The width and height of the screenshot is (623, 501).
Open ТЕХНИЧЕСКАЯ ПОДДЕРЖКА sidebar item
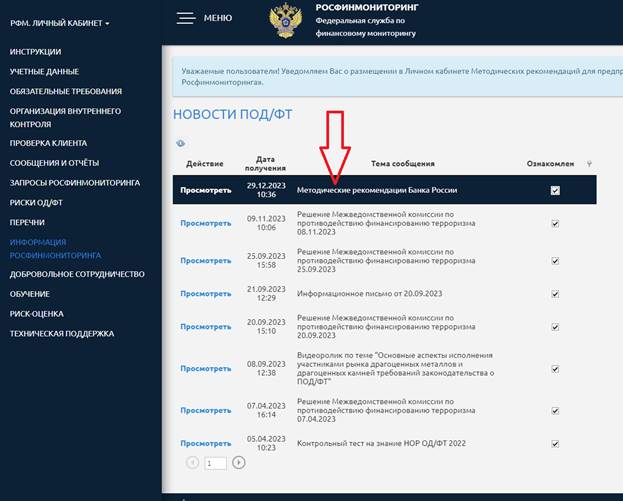click(x=62, y=334)
